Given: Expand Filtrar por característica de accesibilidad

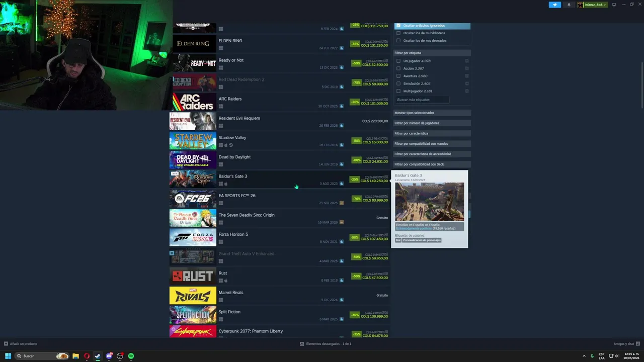Looking at the screenshot, I should (432, 154).
